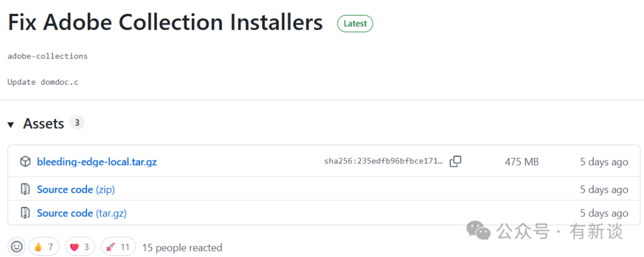This screenshot has width=644, height=257.
Task: Toggle the thumbs up reaction
Action: click(x=44, y=247)
